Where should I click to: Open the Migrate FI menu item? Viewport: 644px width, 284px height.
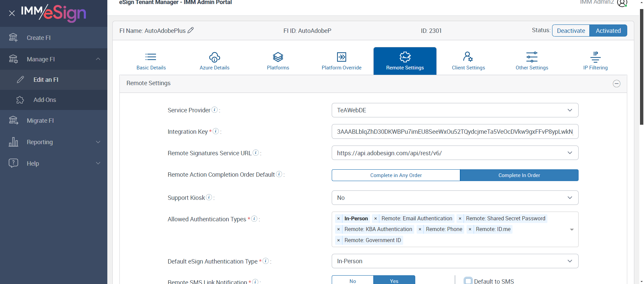pyautogui.click(x=54, y=121)
